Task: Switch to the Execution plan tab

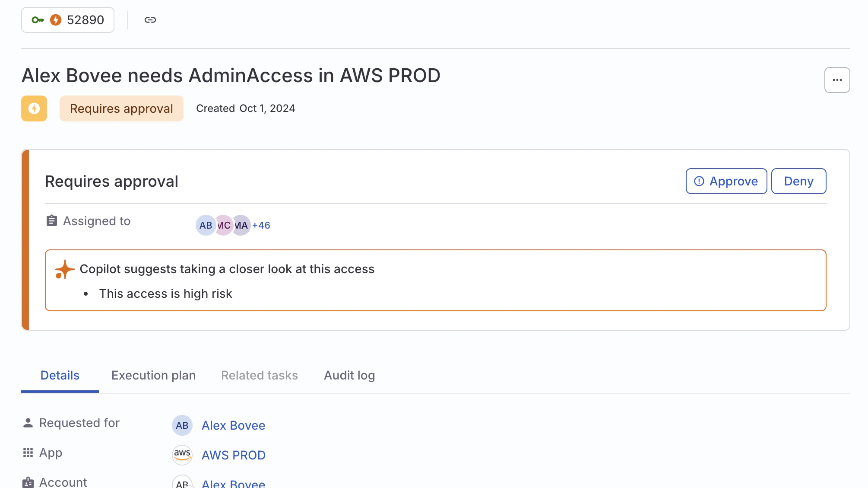Action: tap(154, 375)
